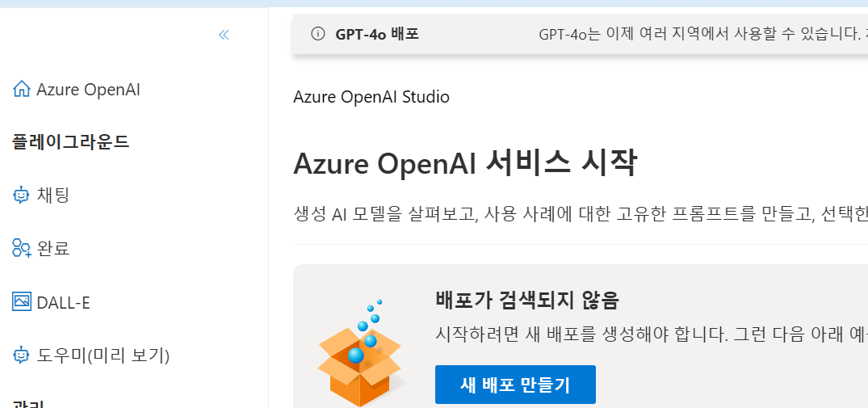This screenshot has height=408, width=868.
Task: Click the 채팅 chat bot icon
Action: point(21,195)
